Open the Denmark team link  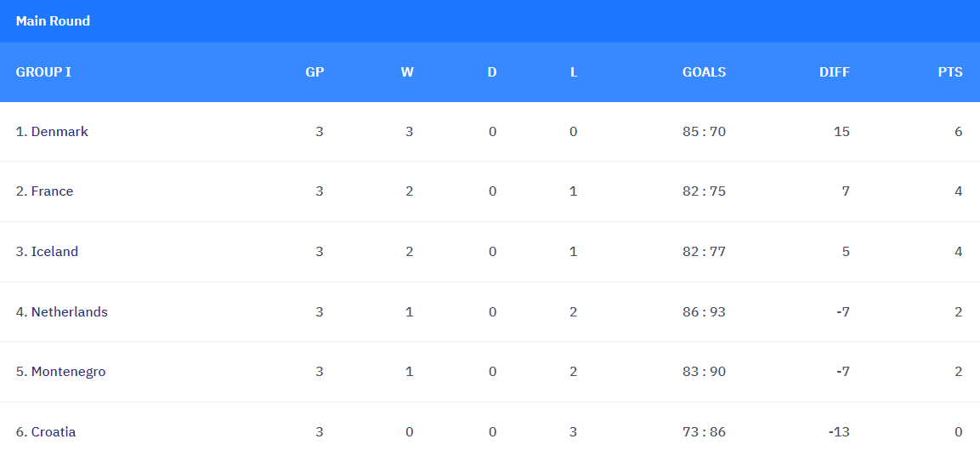pyautogui.click(x=59, y=132)
